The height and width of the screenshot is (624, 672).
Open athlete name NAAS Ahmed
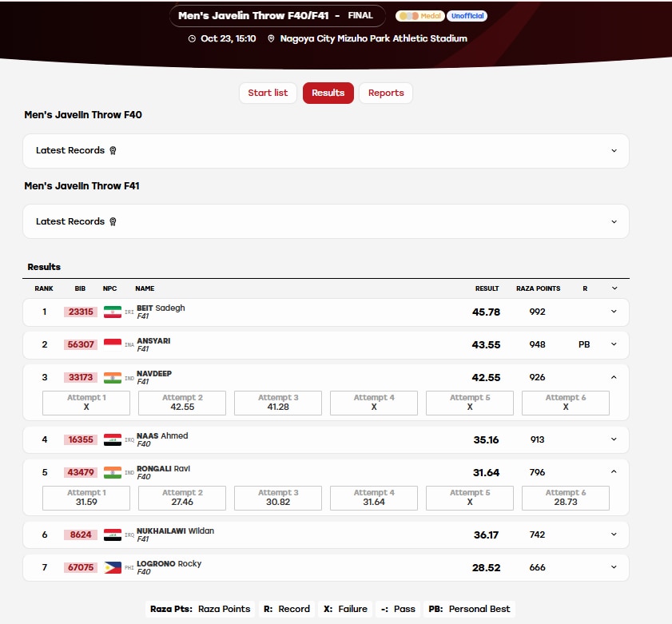pos(162,435)
